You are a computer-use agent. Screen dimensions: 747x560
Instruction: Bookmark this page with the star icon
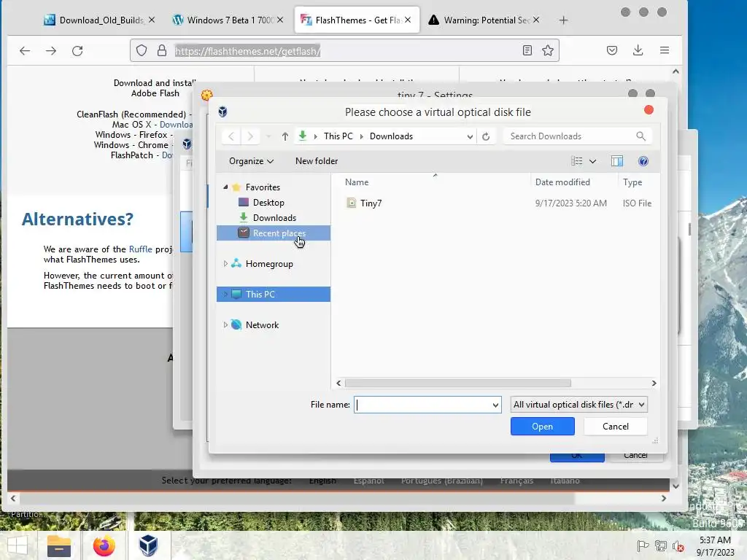(x=548, y=50)
